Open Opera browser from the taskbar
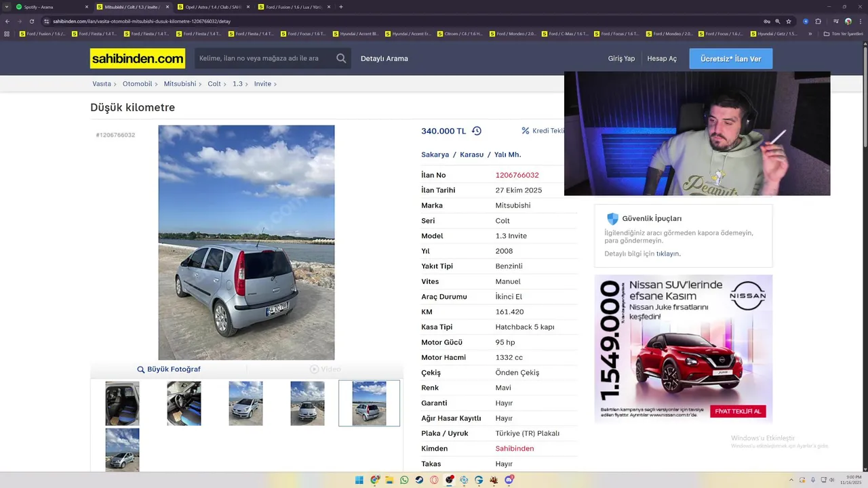The height and width of the screenshot is (488, 868). pos(434,480)
